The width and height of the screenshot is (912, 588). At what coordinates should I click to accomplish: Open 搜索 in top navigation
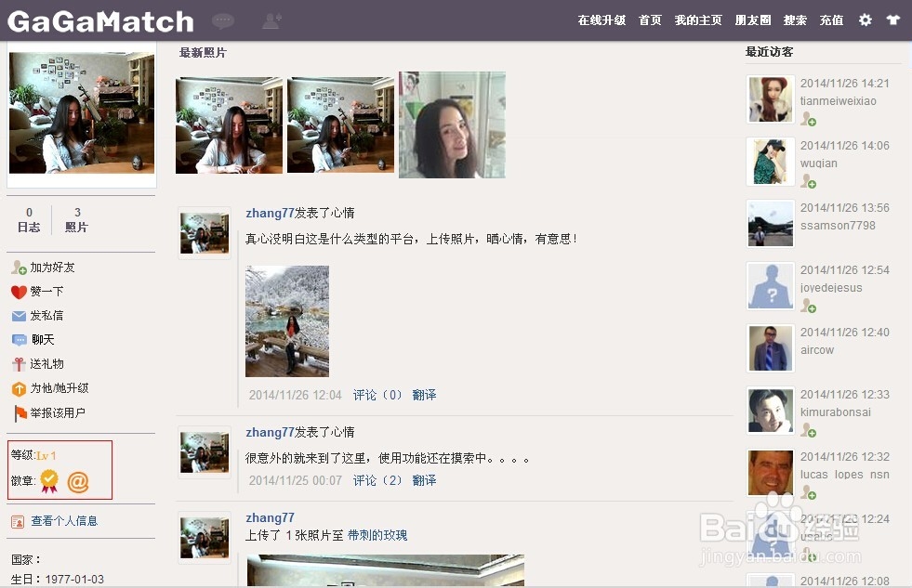coord(795,20)
